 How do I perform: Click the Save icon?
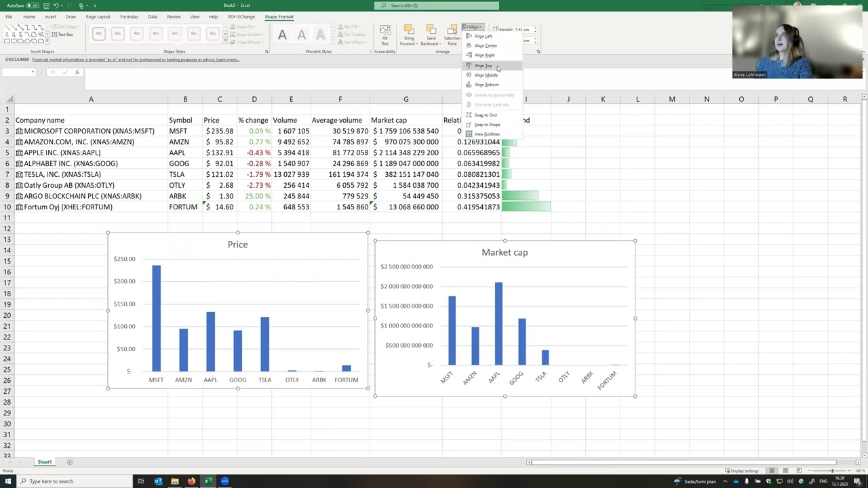(x=47, y=5)
